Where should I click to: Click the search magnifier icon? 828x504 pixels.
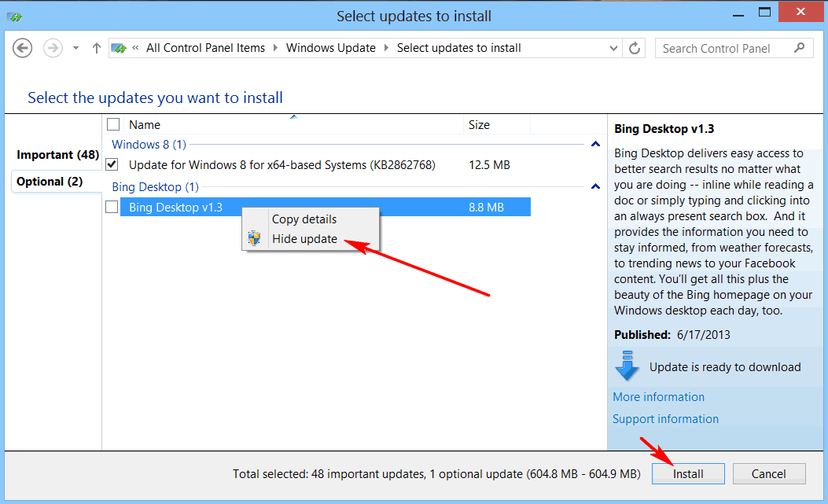(799, 48)
